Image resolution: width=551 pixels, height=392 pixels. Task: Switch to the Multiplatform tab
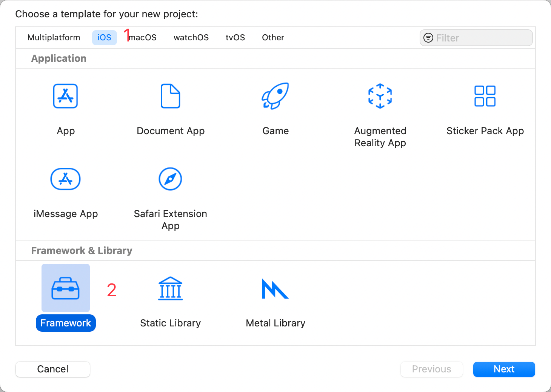click(x=54, y=38)
